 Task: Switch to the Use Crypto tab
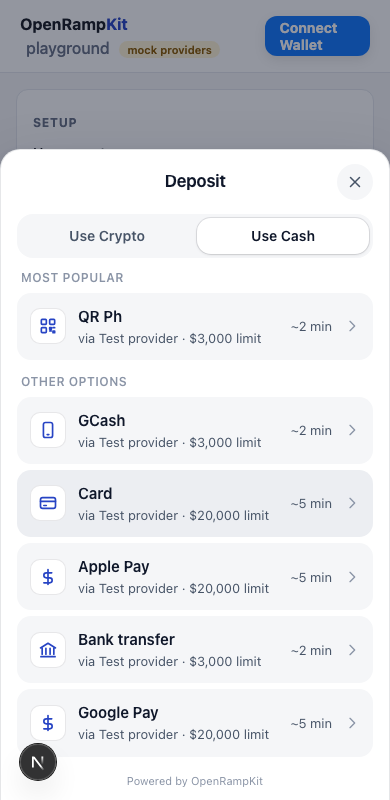(x=107, y=236)
